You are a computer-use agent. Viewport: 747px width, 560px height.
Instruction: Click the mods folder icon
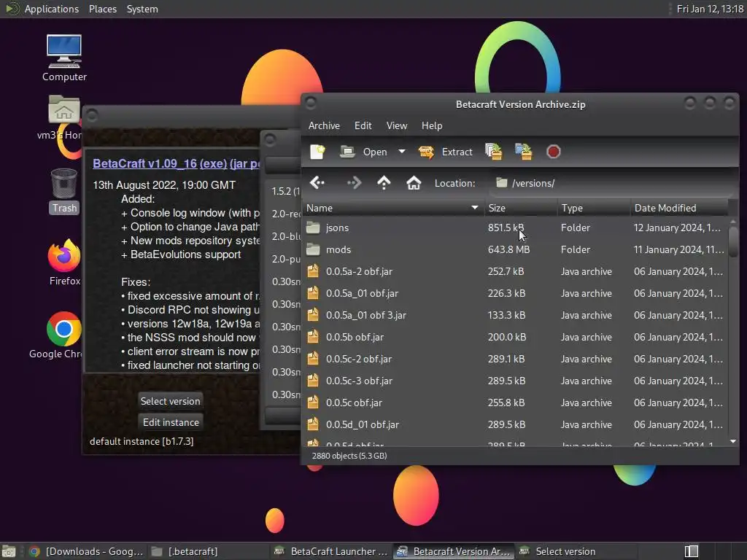tap(313, 249)
